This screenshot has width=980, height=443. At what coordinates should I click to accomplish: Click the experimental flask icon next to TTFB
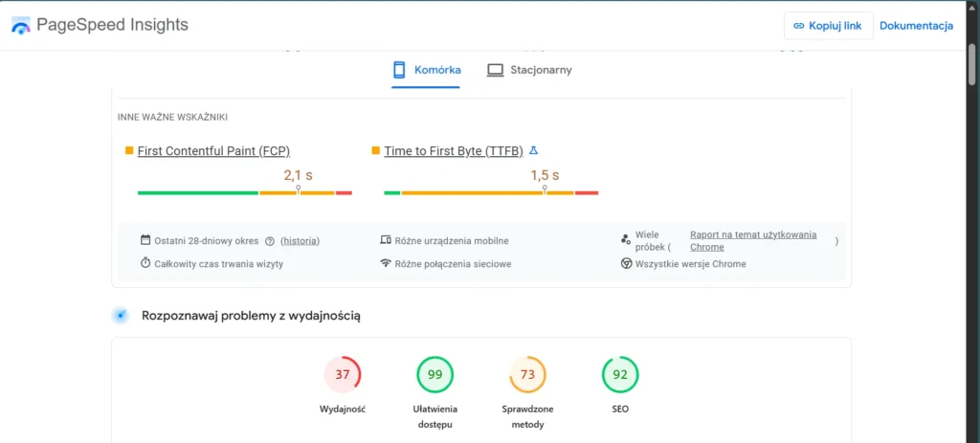point(533,150)
